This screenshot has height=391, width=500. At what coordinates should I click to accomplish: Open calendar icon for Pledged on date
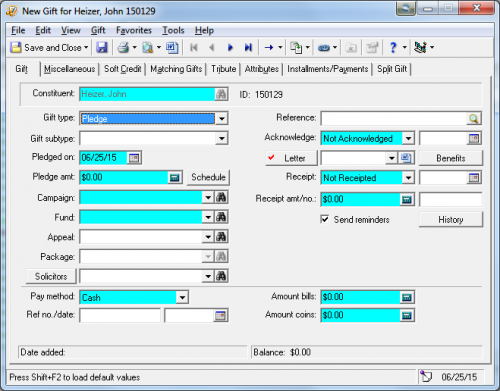point(134,158)
